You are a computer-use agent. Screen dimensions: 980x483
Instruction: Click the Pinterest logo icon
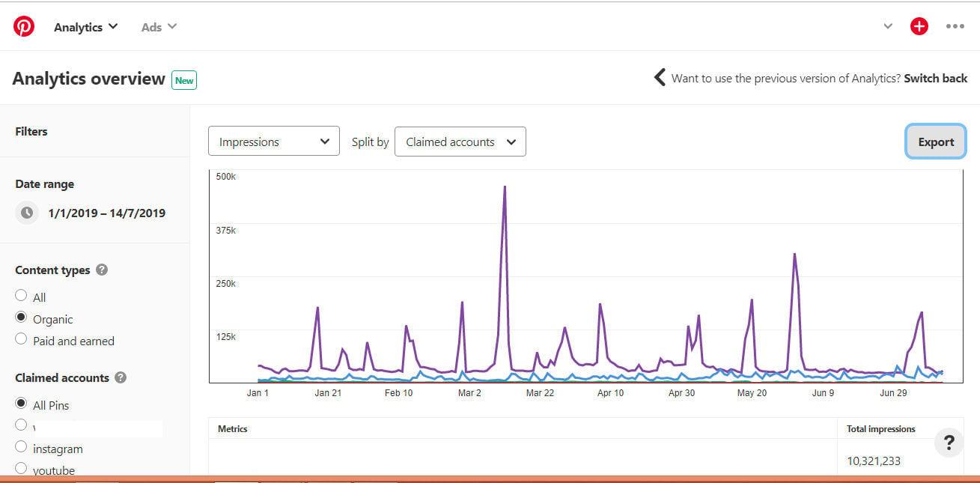tap(24, 27)
